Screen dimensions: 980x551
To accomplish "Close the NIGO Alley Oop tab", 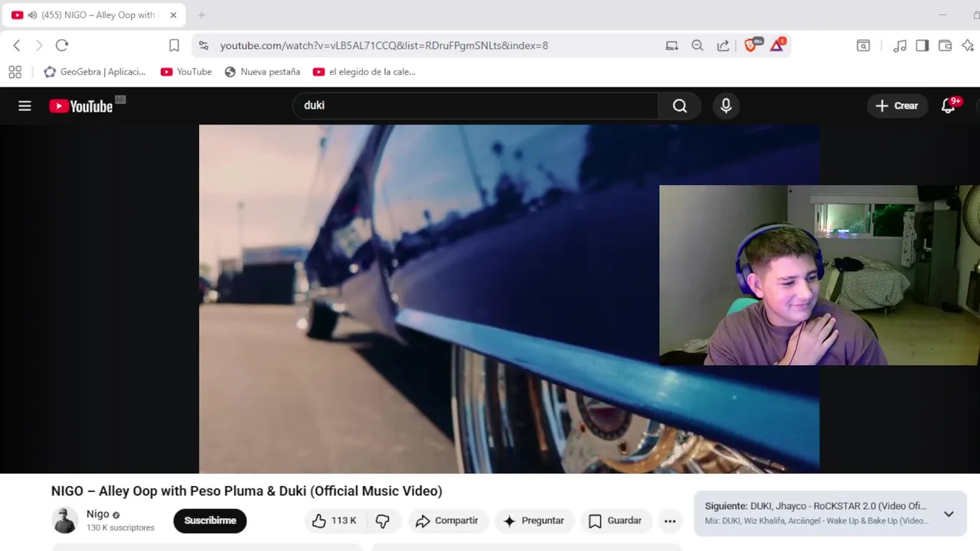I will (173, 15).
